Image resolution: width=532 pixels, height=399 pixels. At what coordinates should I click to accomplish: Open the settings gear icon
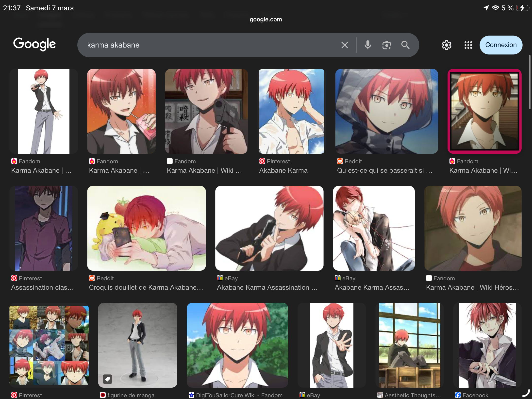tap(446, 45)
